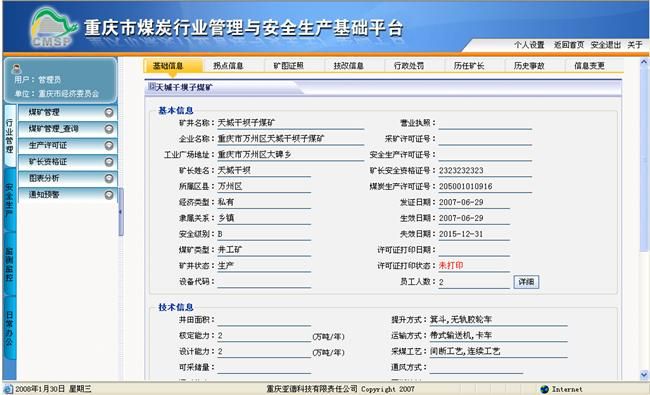Select 行业管理 vertical tab
Viewport: 650px width, 395px height.
pos(10,136)
